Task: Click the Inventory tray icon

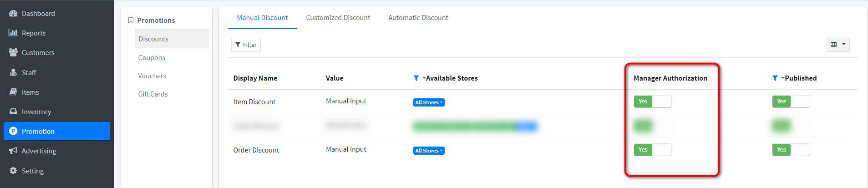Action: pos(13,112)
